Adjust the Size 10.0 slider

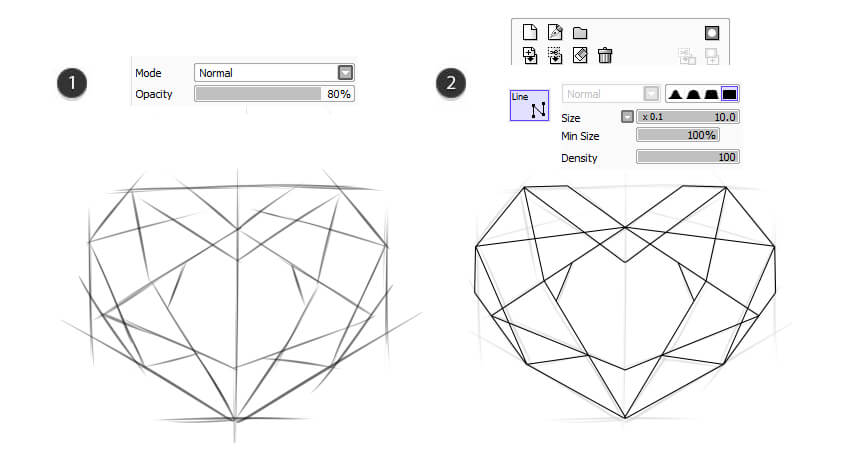tap(687, 117)
